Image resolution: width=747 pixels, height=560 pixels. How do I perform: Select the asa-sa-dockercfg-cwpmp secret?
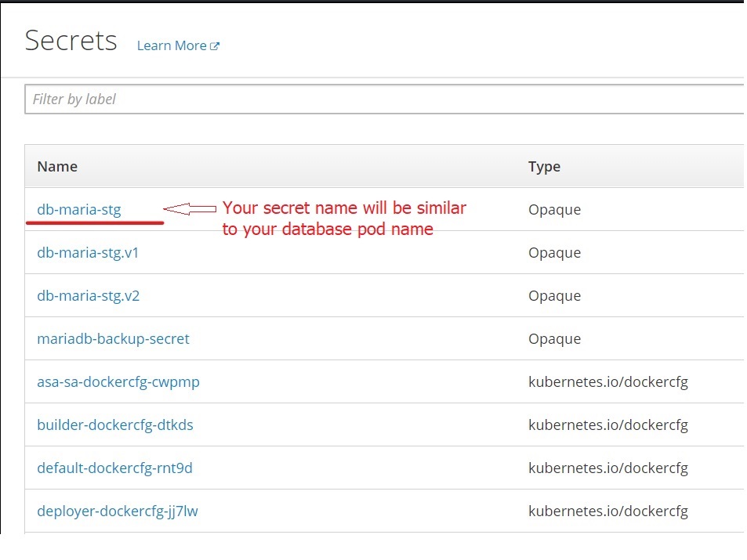[x=118, y=382]
